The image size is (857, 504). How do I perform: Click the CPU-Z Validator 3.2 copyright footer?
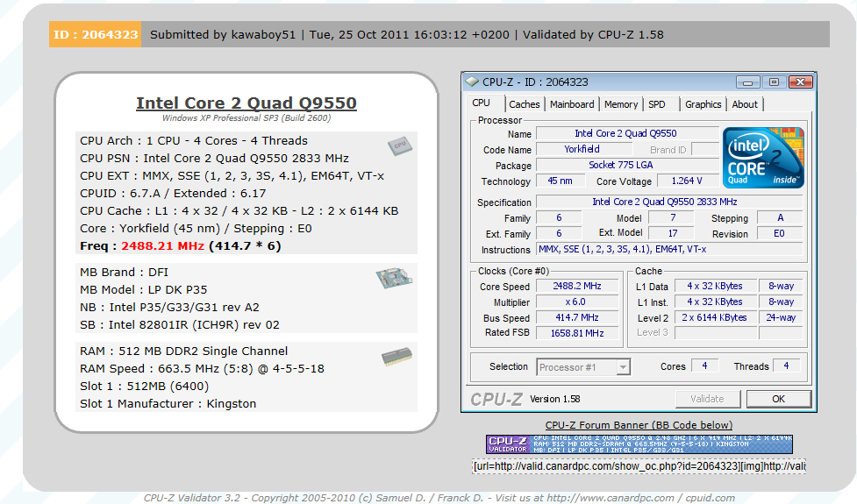point(439,498)
